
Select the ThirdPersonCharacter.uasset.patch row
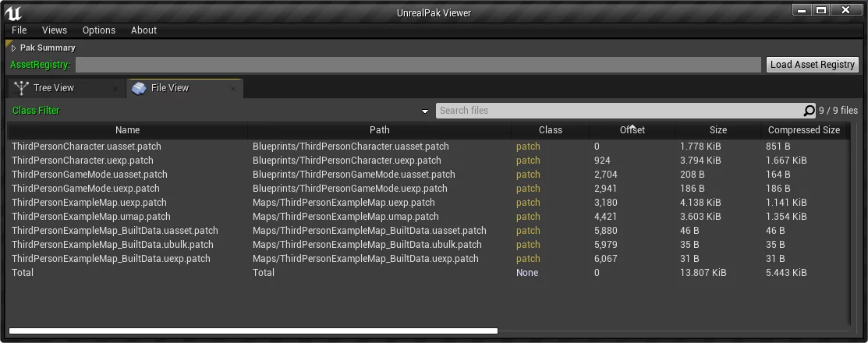coord(87,147)
